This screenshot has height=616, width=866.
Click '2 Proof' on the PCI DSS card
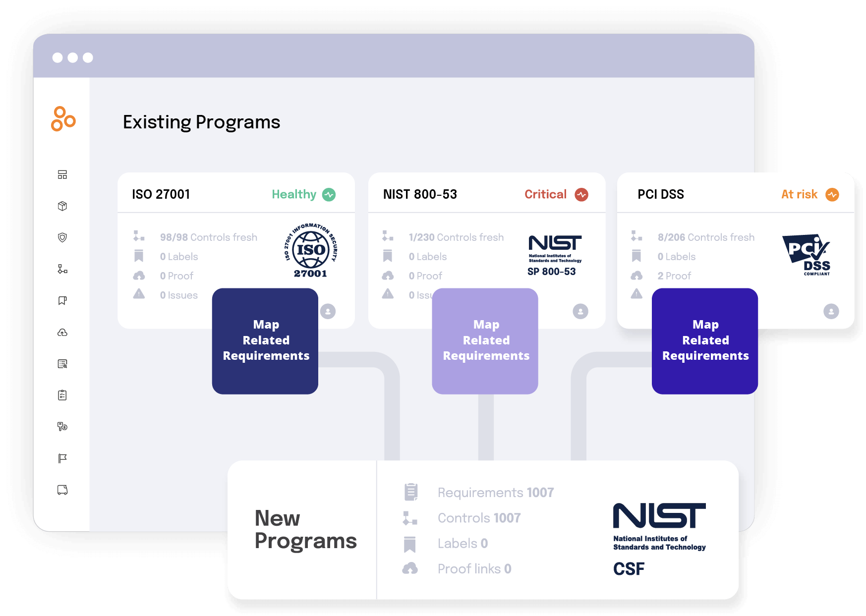point(674,276)
